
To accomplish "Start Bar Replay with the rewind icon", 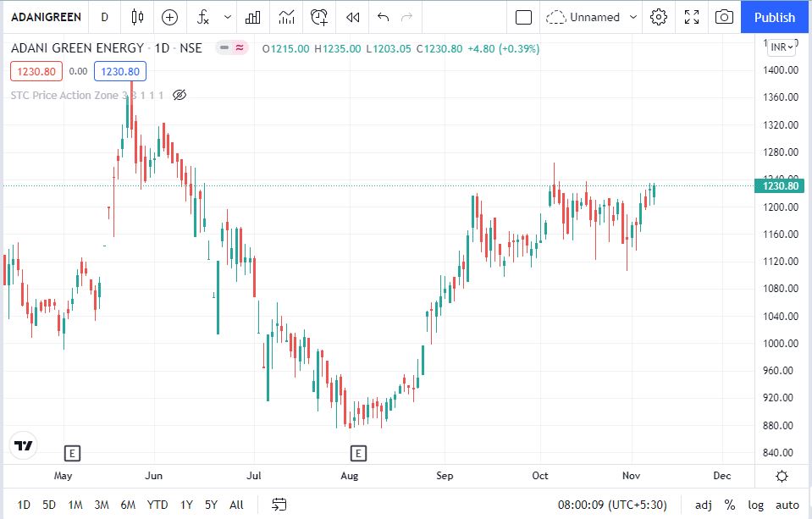I will coord(353,17).
